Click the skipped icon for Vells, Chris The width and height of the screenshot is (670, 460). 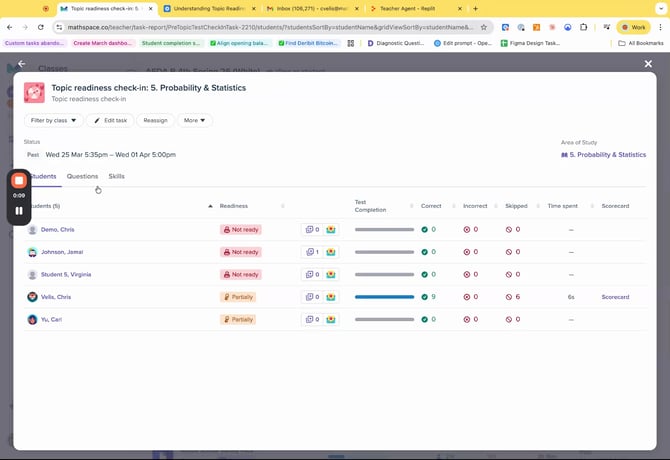tap(508, 297)
